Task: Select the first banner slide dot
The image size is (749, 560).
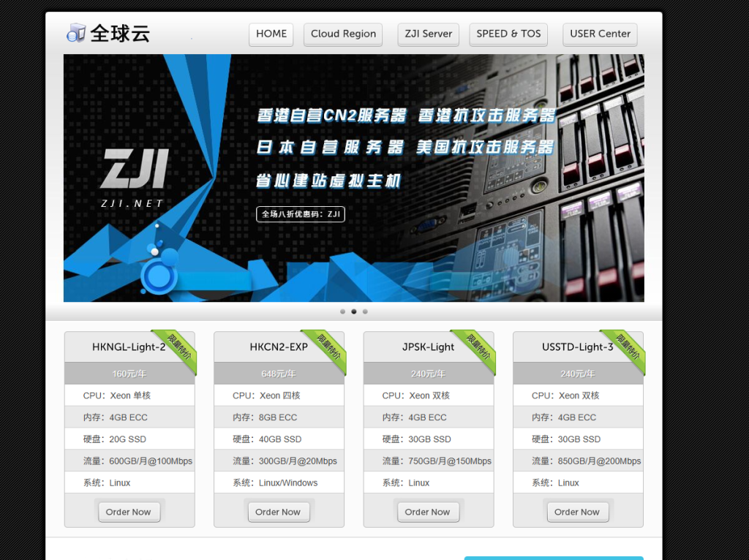Action: pos(342,311)
